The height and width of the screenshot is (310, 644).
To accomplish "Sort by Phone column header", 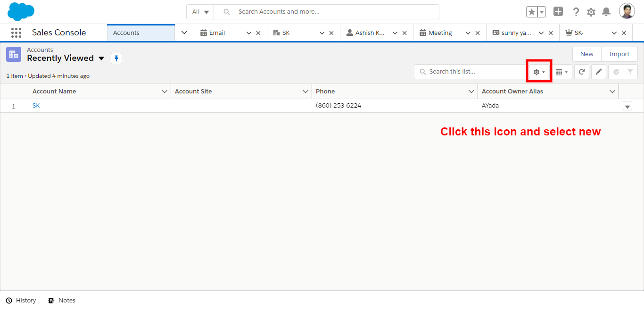I will (325, 92).
